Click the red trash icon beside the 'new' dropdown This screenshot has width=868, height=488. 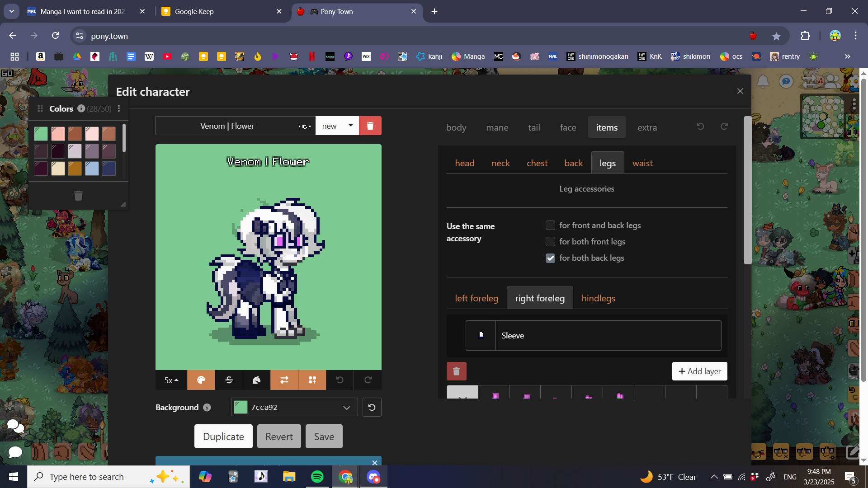tap(370, 126)
